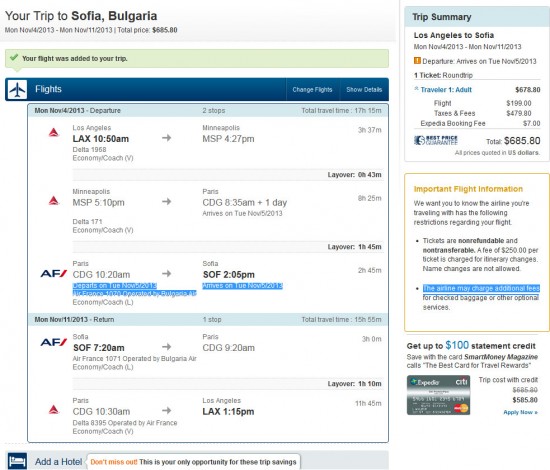Click the bed icon beside Add a Hotel
550x470 pixels.
(17, 460)
